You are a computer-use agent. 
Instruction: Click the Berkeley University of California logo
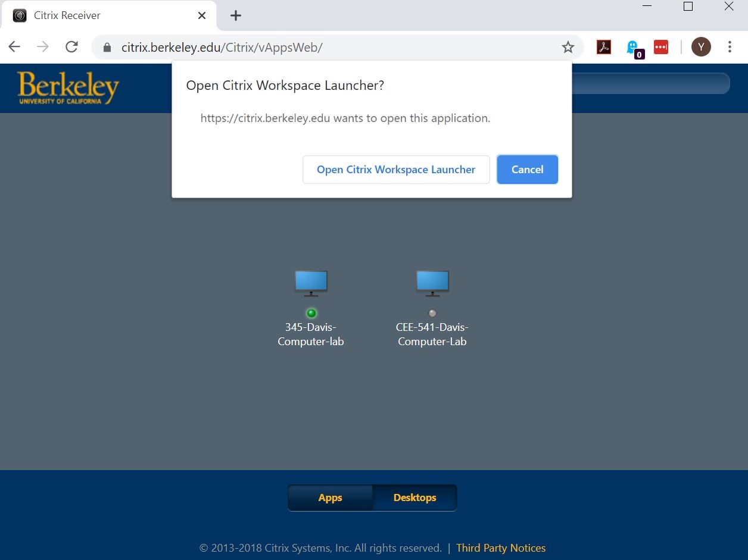click(x=68, y=88)
